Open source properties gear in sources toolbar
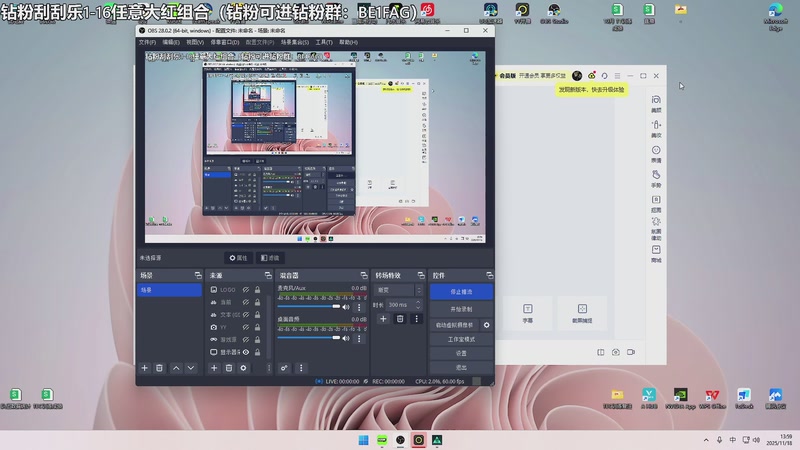 [243, 368]
